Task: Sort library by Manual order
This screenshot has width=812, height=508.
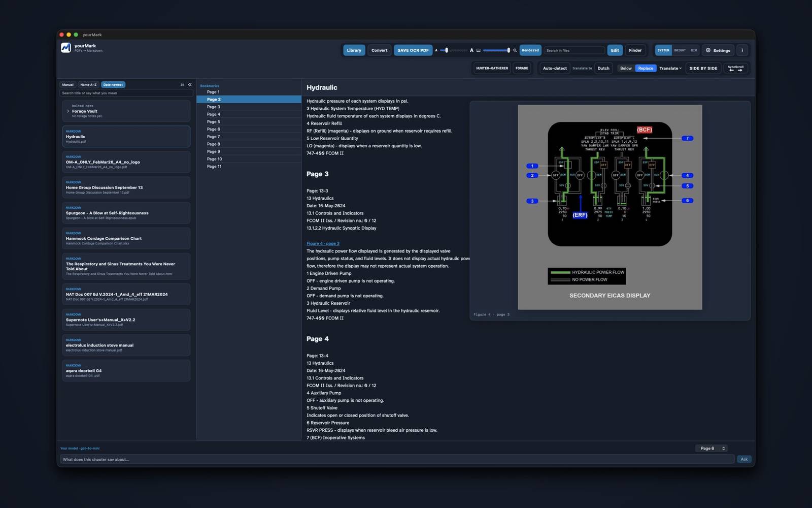Action: [67, 85]
